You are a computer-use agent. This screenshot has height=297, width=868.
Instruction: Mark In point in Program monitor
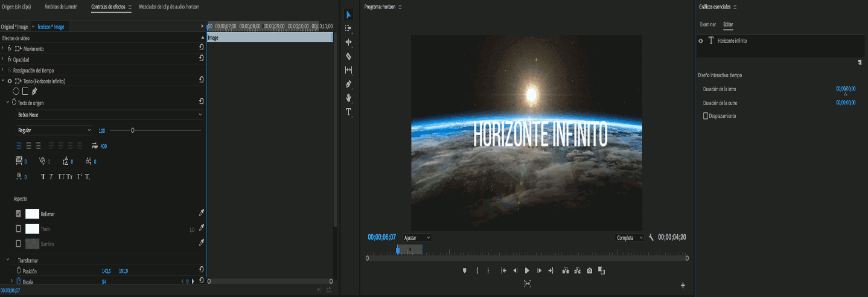coord(477,271)
